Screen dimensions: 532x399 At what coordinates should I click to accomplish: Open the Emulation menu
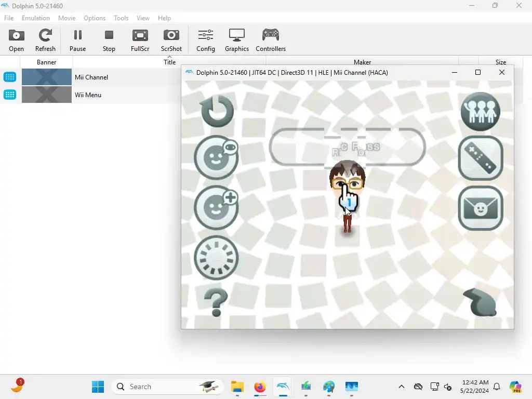pyautogui.click(x=36, y=18)
